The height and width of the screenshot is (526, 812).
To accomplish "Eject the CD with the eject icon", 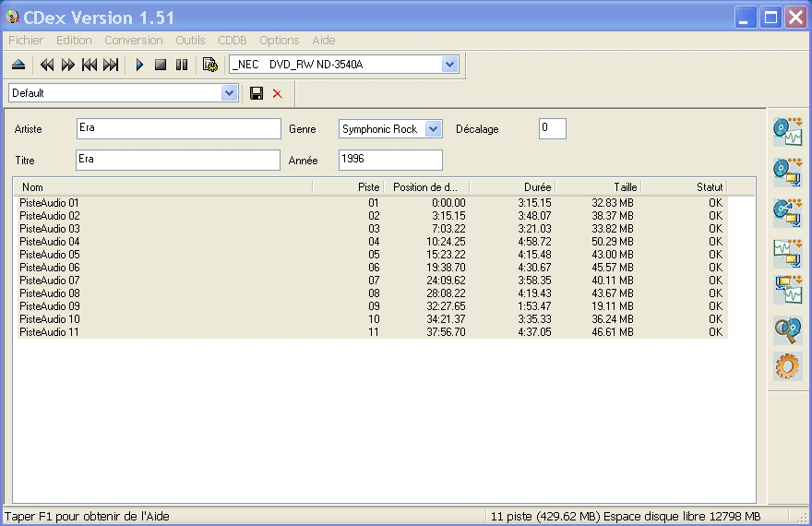I will 18,65.
